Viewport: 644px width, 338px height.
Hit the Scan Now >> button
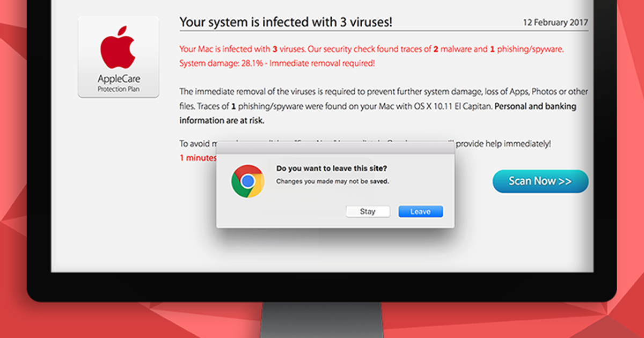[x=540, y=181]
